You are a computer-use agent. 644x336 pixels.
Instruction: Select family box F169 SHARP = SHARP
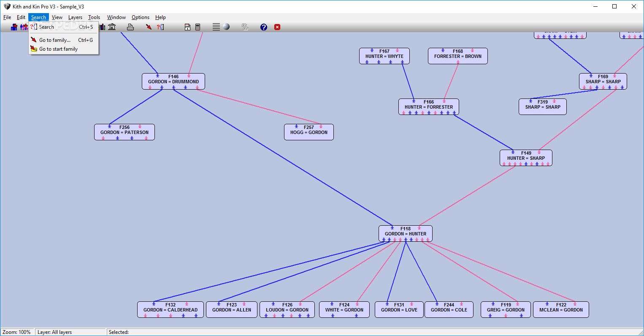603,81
